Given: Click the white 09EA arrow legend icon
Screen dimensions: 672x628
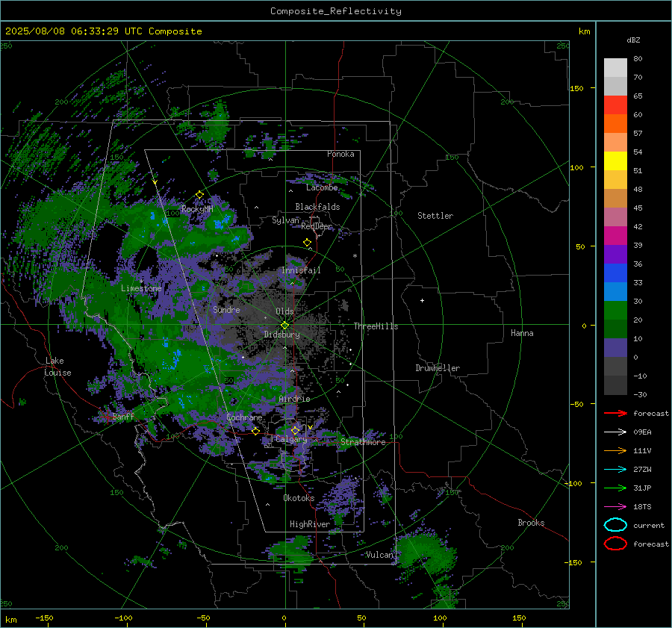Looking at the screenshot, I should pyautogui.click(x=615, y=432).
